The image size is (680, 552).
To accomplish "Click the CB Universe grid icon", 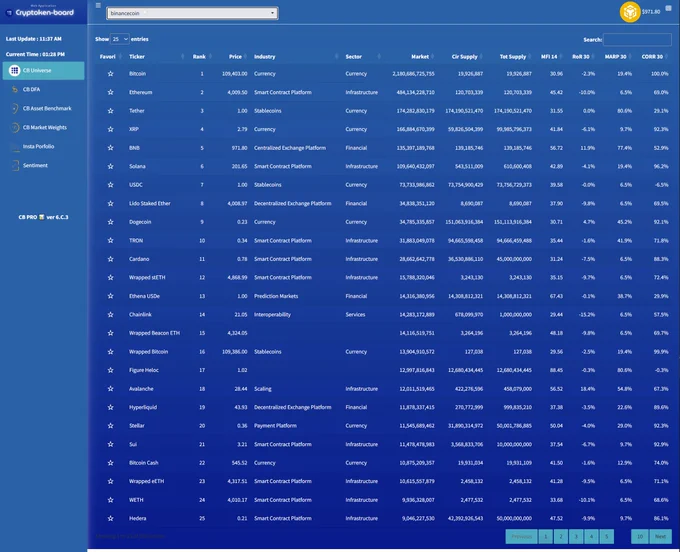I will tap(14, 70).
